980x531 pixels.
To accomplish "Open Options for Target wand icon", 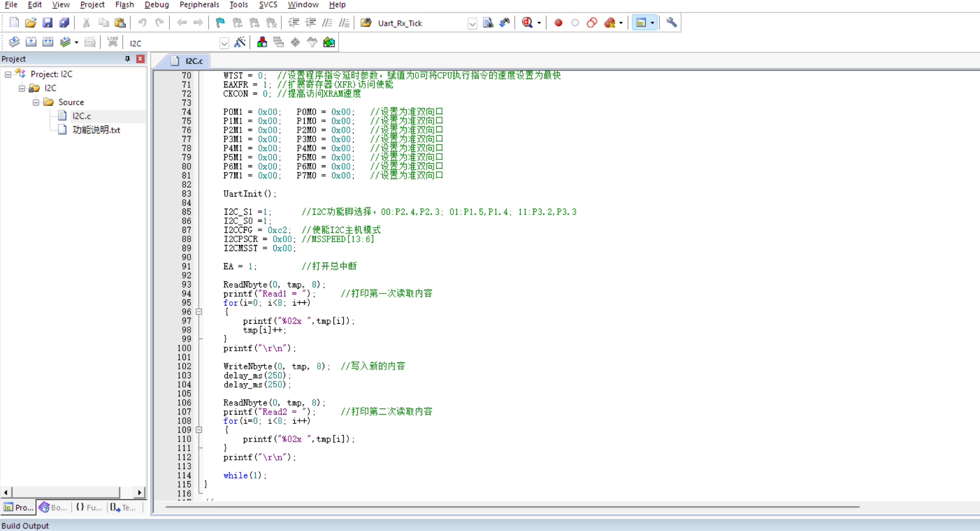I will [240, 42].
